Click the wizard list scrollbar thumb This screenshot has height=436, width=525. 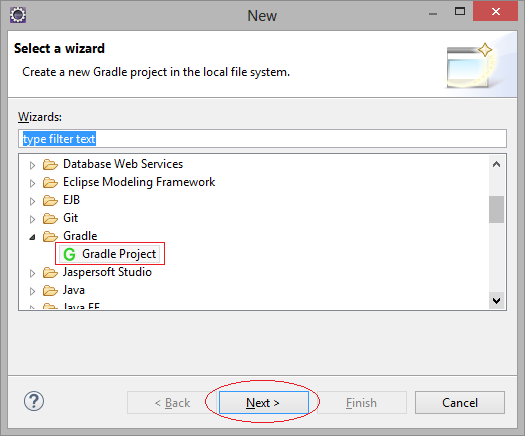pos(496,209)
